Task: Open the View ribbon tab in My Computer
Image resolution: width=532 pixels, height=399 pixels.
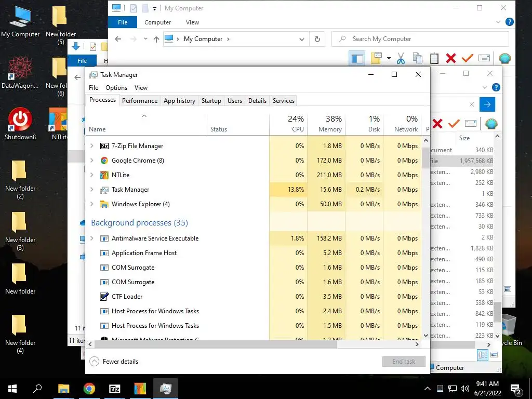Action: click(192, 22)
